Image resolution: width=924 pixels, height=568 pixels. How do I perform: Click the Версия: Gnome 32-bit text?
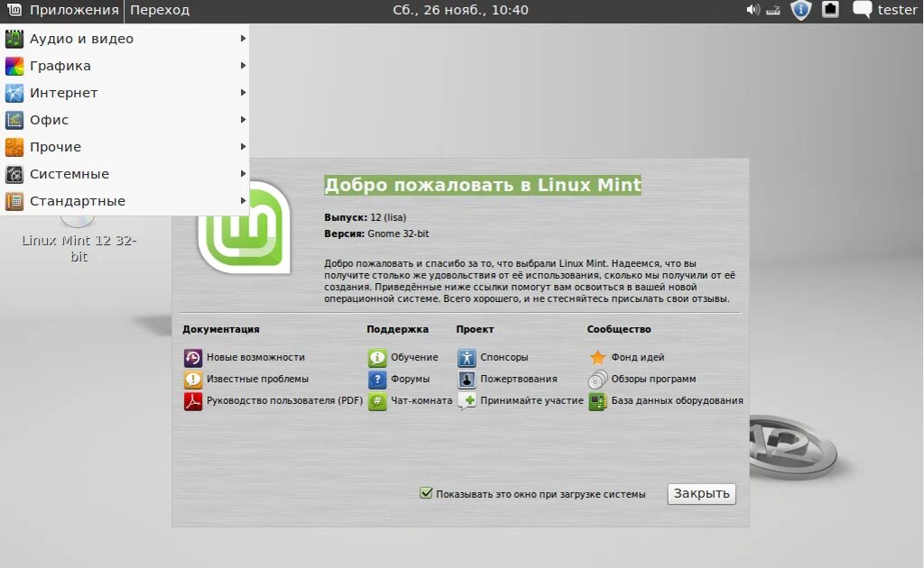click(x=376, y=234)
